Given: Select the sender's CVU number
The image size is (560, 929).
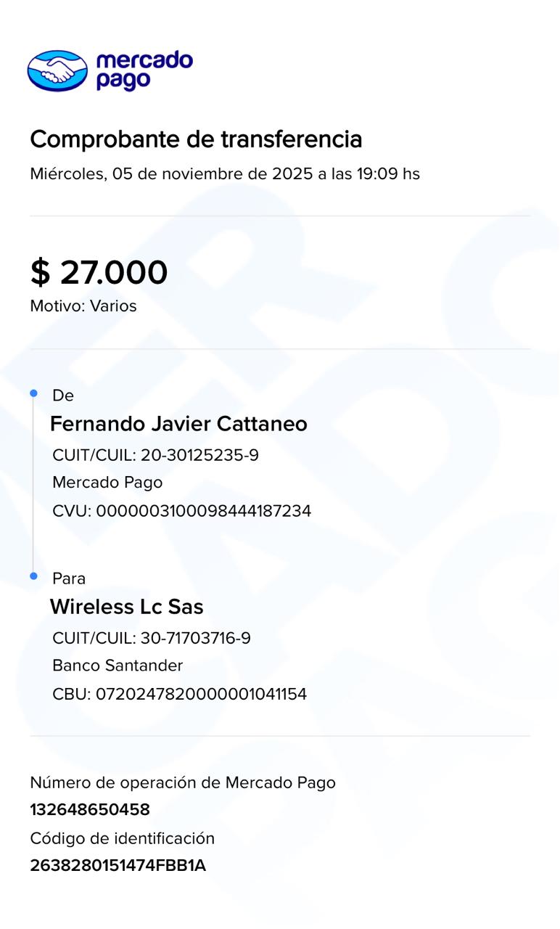Looking at the screenshot, I should click(x=203, y=511).
